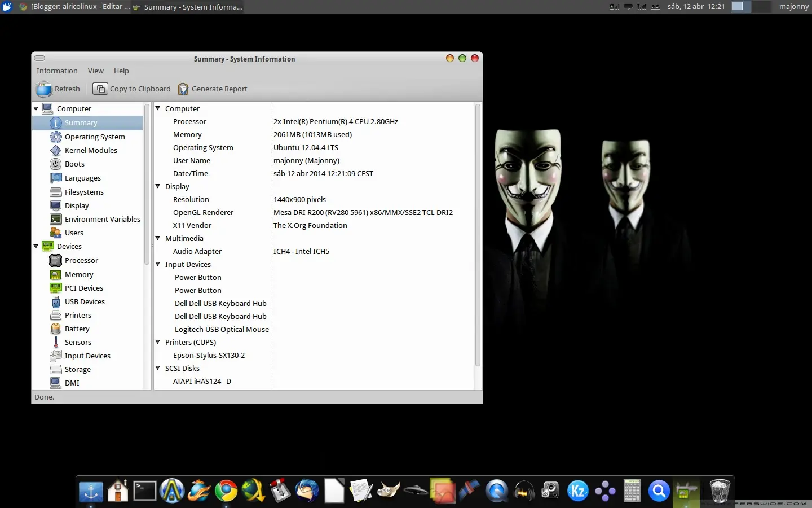Open the applications menu in the top panel
812x508 pixels.
coord(7,7)
